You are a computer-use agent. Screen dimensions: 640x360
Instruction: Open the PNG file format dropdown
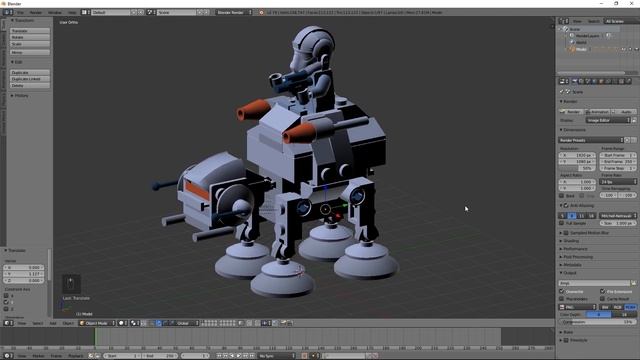click(578, 307)
